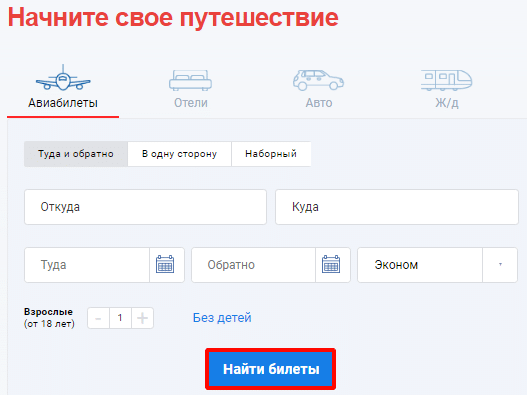
Task: Click the Взрослые (от 18 лет) label
Action: coord(49,318)
